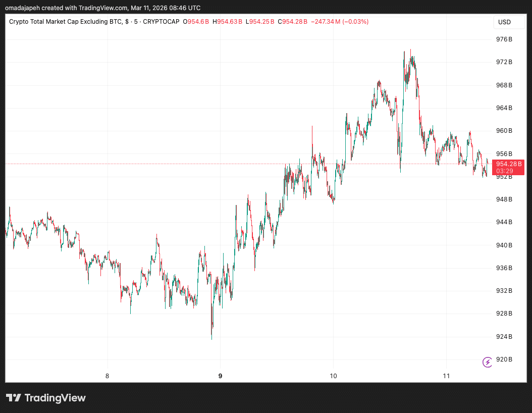
Task: Click the 964 B price axis label
Action: point(504,108)
